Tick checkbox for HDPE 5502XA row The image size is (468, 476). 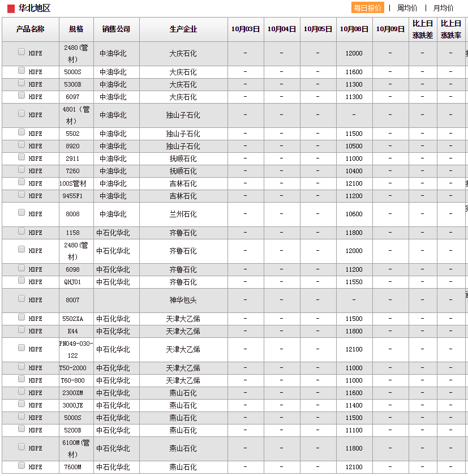tap(22, 317)
